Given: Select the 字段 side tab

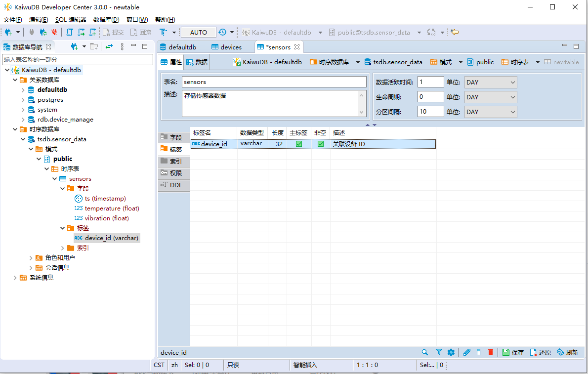Looking at the screenshot, I should coord(174,137).
